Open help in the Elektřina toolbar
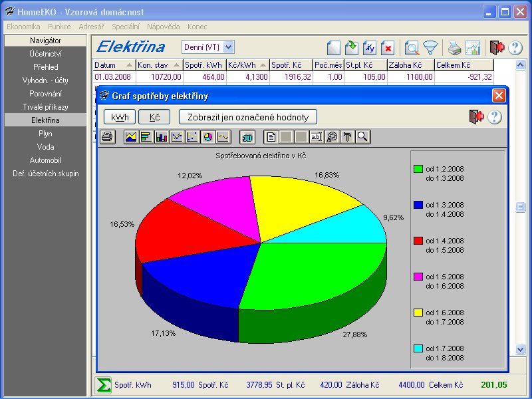 click(515, 47)
